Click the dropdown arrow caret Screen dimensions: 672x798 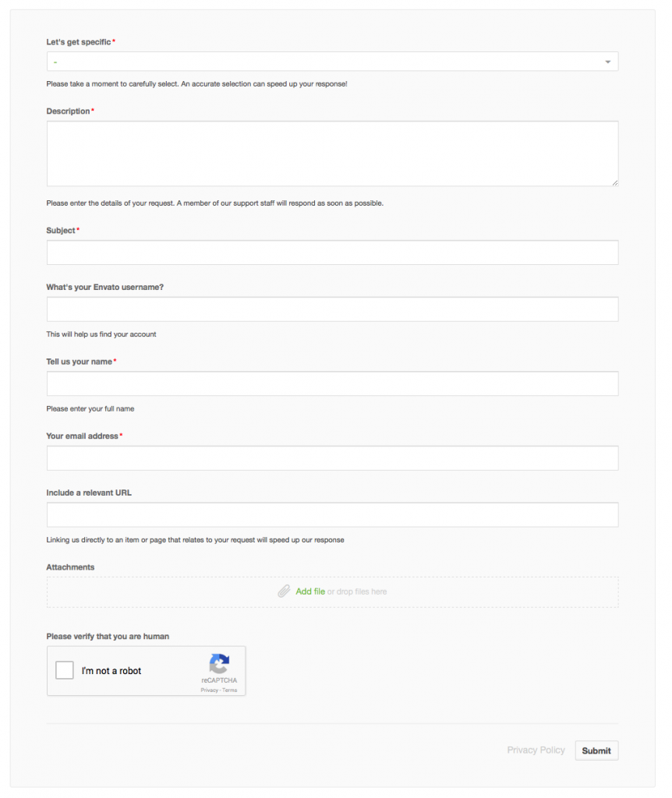point(607,62)
